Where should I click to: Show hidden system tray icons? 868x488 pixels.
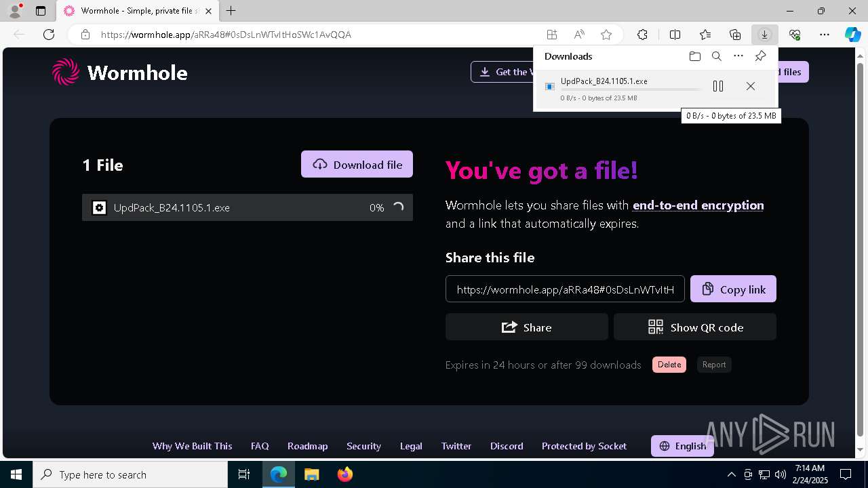coord(732,474)
